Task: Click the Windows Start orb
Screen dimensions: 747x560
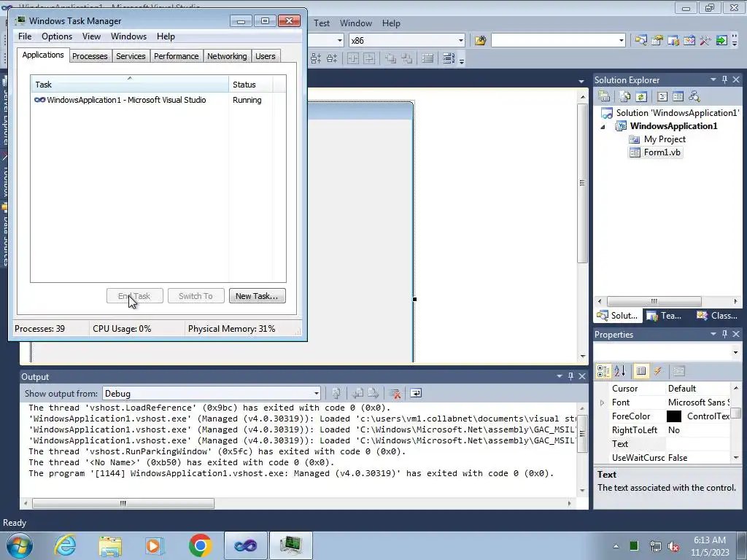Action: [19, 545]
